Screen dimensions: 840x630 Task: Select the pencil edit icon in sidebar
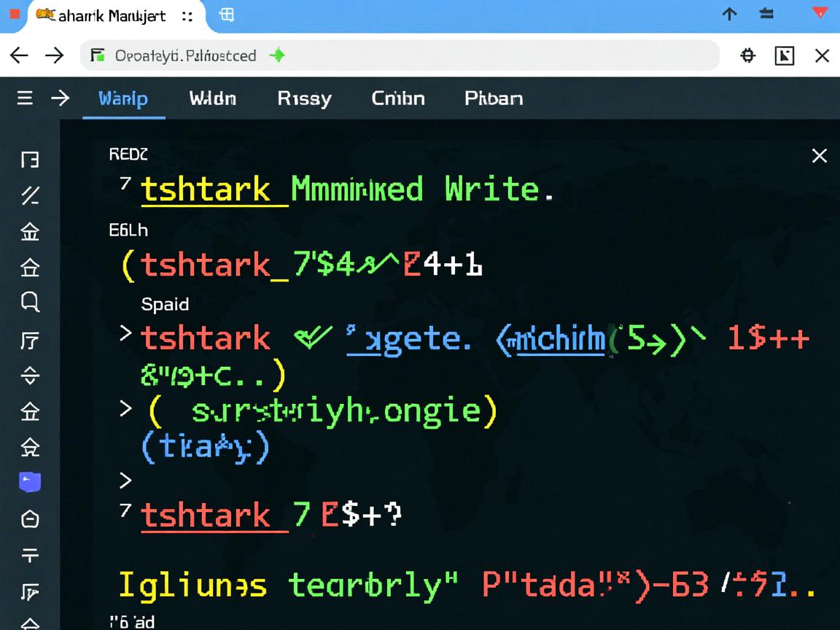point(29,195)
